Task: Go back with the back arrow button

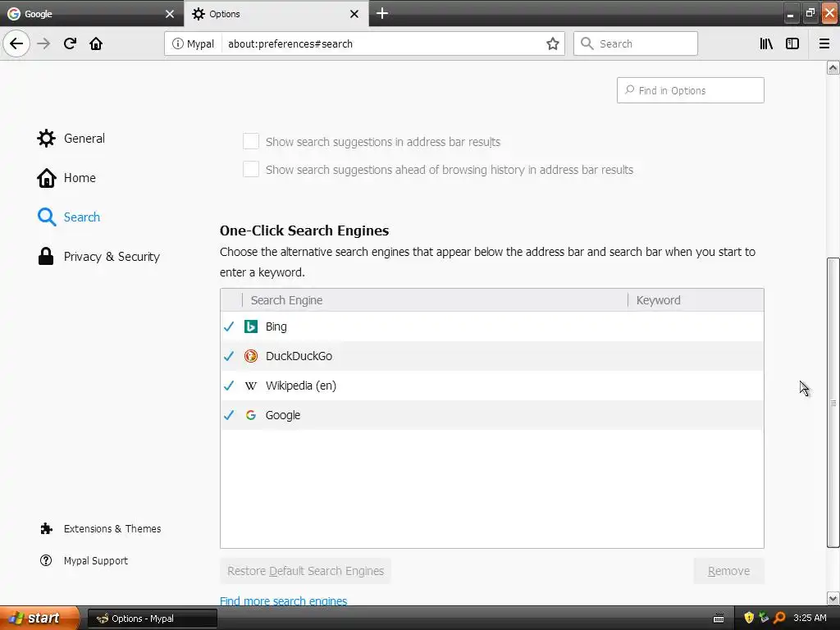Action: [16, 43]
